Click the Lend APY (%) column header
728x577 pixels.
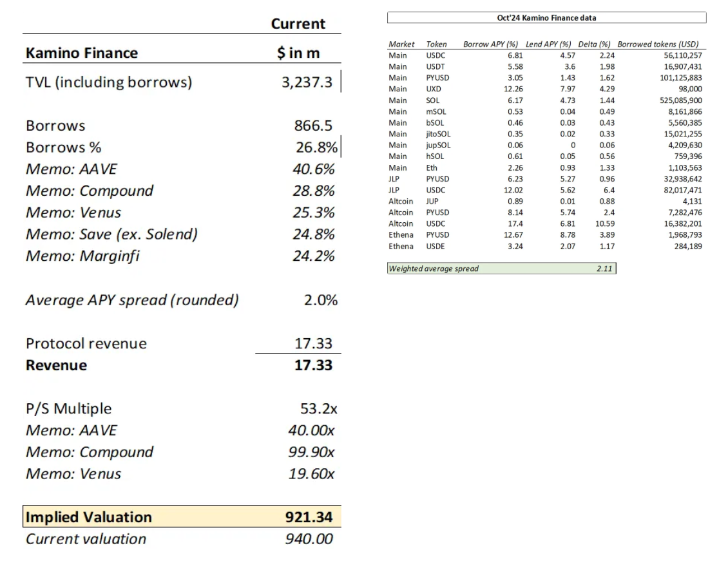tap(548, 44)
